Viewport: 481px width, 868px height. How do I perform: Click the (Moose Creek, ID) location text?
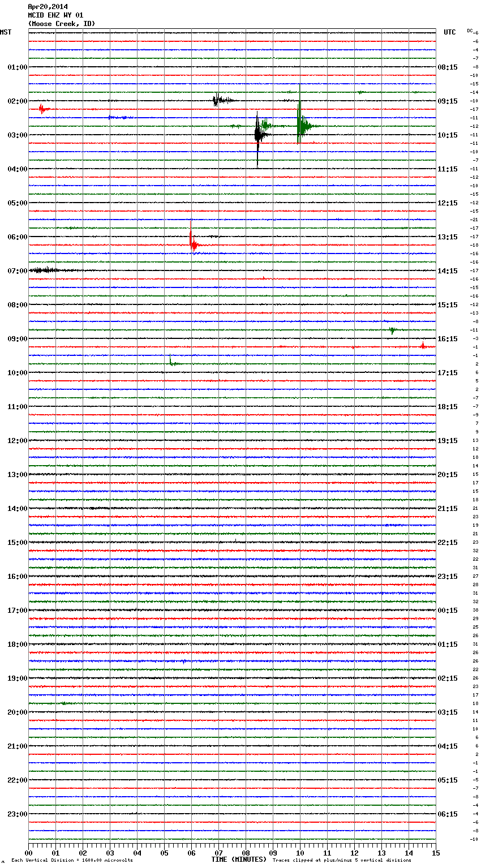(x=62, y=24)
